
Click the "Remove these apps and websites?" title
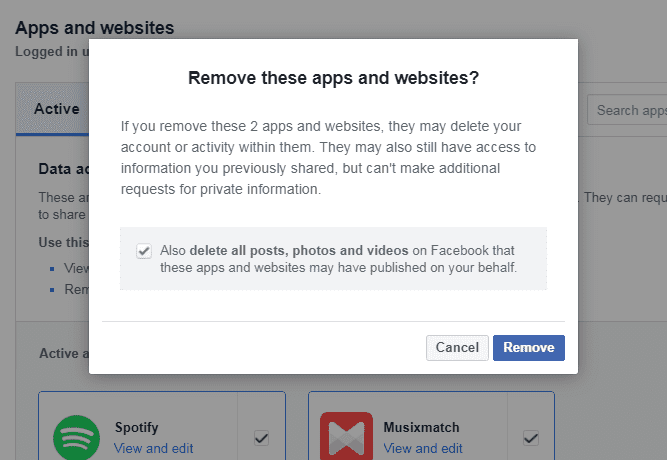(334, 78)
